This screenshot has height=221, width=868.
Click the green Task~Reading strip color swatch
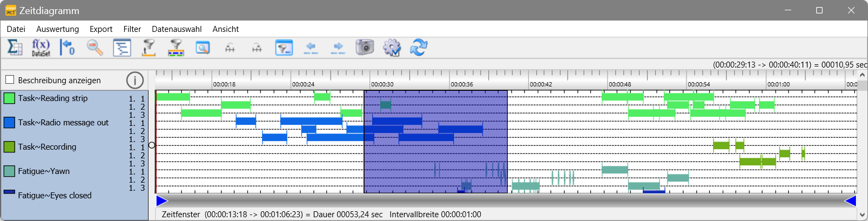[x=9, y=98]
